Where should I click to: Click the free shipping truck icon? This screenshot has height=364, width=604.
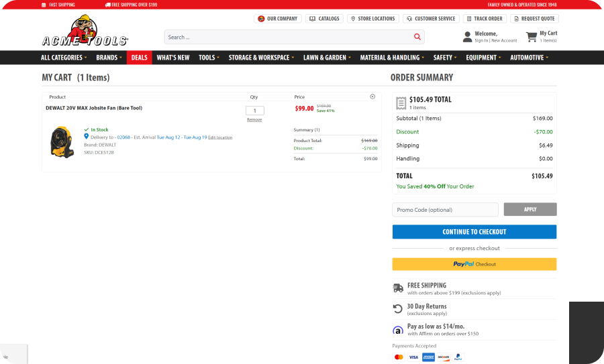click(398, 288)
